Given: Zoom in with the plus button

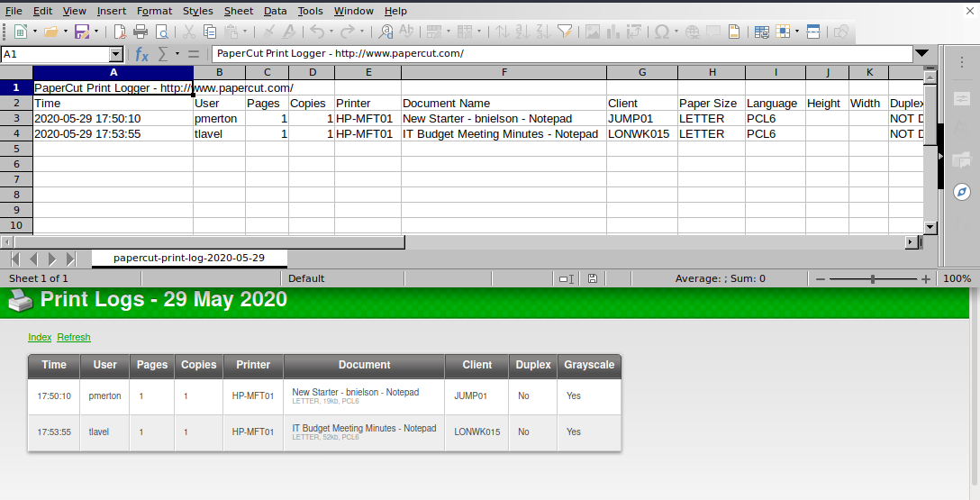Looking at the screenshot, I should click(x=926, y=278).
